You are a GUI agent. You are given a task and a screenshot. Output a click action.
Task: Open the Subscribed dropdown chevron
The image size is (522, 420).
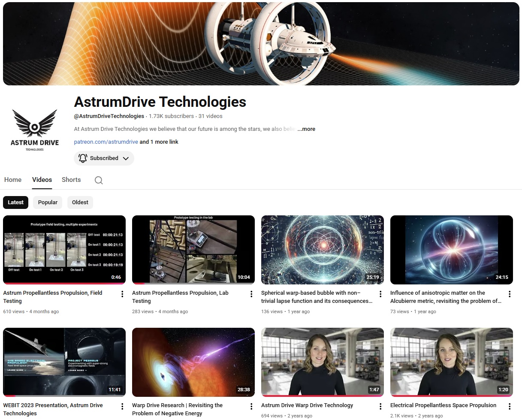coord(126,158)
